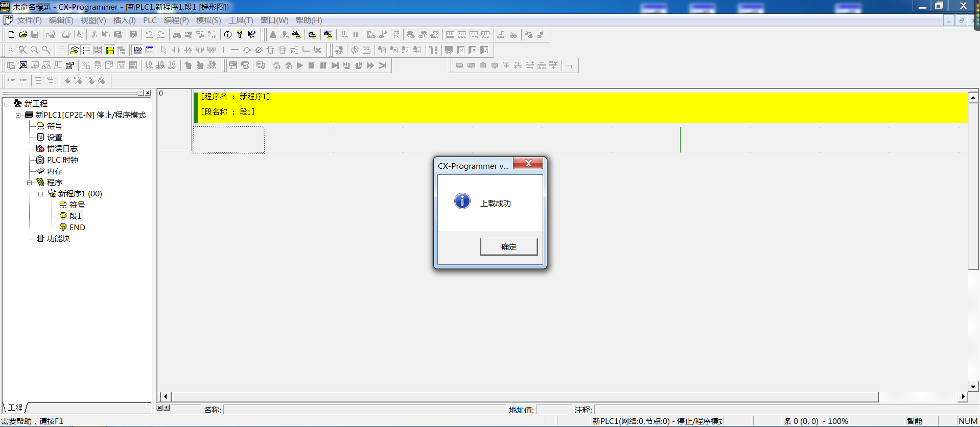Select END section in the project tree
980x427 pixels.
77,228
